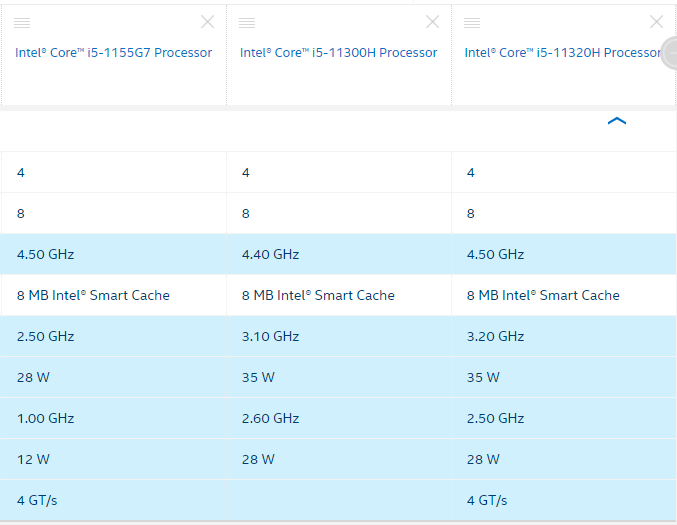This screenshot has height=525, width=677.
Task: Open Intel Core i5-11300H Processor link
Action: [338, 53]
